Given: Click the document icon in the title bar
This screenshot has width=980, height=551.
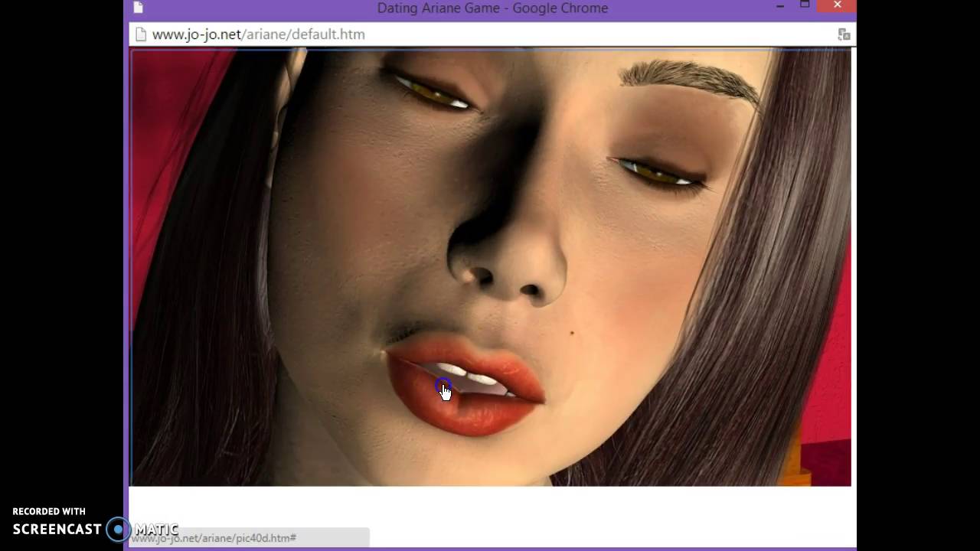Looking at the screenshot, I should (x=139, y=8).
